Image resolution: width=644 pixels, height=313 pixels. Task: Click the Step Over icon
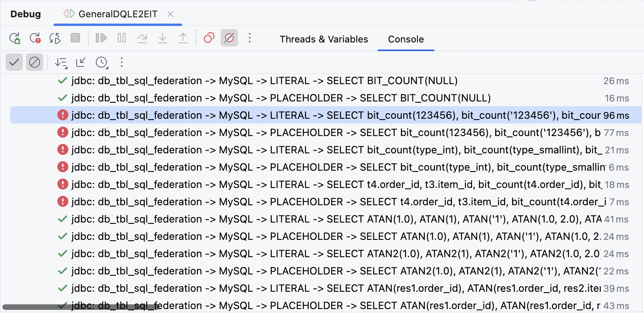[x=142, y=38]
